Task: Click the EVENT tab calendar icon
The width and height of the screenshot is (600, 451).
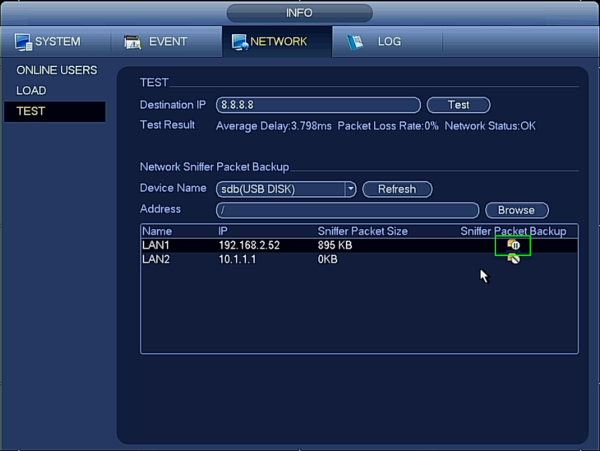Action: [132, 42]
